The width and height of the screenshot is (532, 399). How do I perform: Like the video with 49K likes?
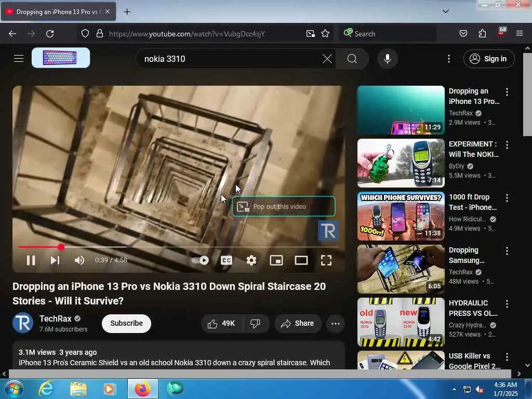coord(221,323)
